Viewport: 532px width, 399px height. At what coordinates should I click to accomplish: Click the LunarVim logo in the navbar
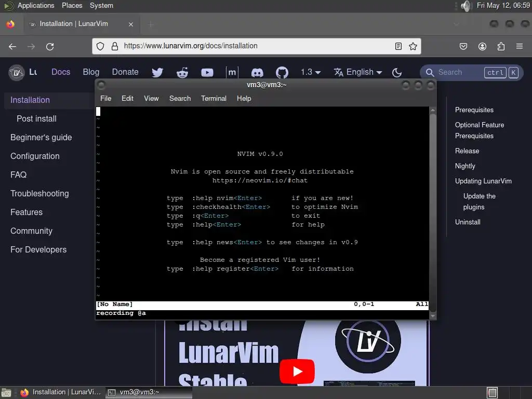[17, 72]
